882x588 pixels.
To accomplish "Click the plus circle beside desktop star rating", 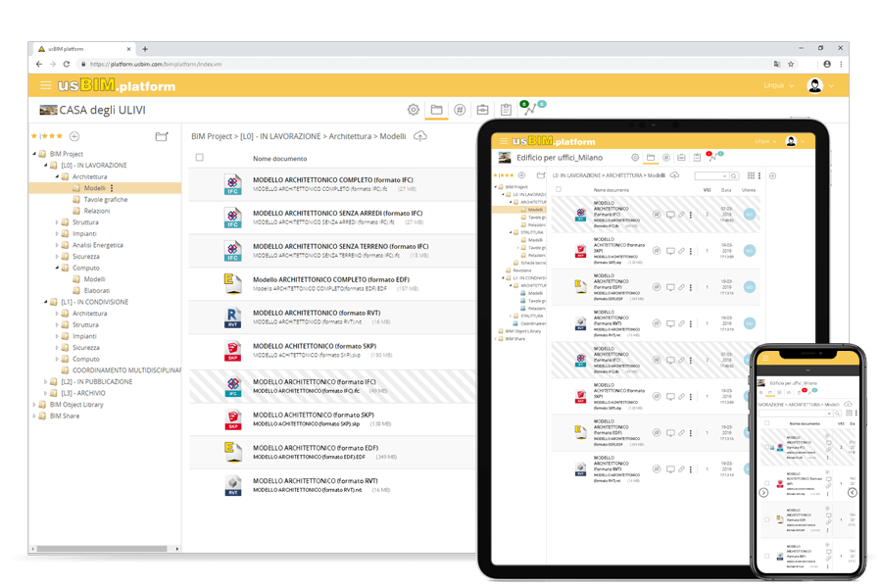I will 74,136.
